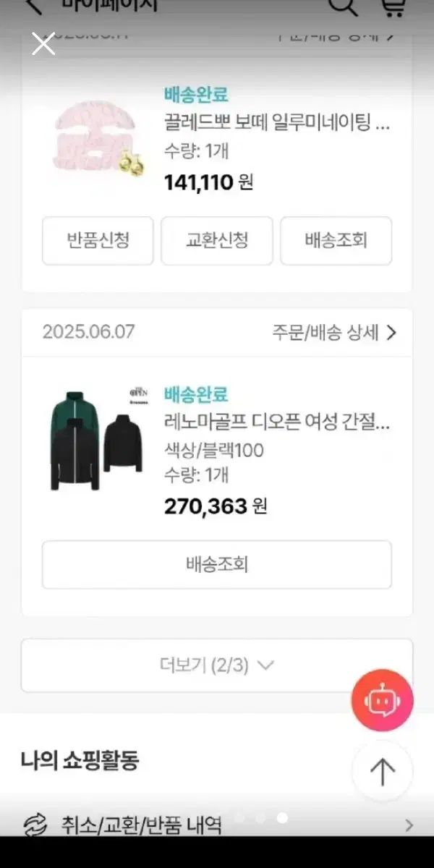Screen dimensions: 434x868
Task: Open the 끌레드뽀 보떼 product thumbnail
Action: [95, 139]
